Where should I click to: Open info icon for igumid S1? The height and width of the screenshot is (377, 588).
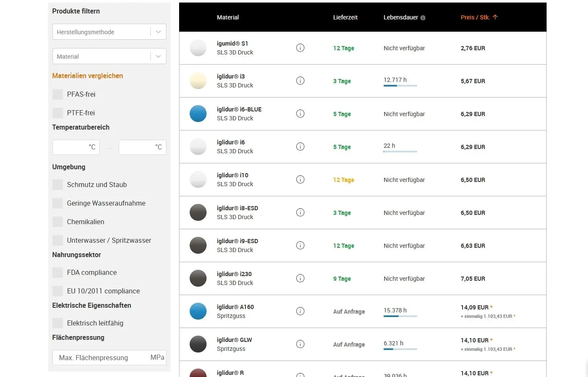click(300, 48)
